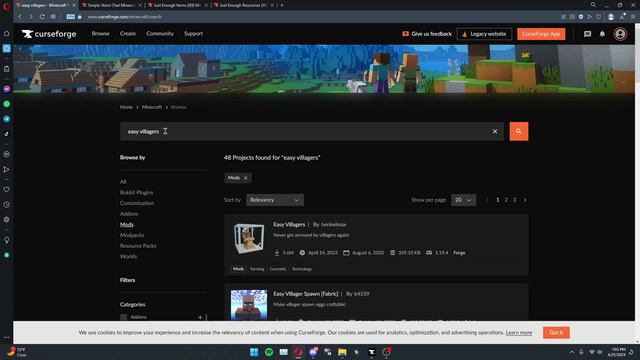
Task: Open Opera sidebar Telegram icon
Action: point(7,119)
